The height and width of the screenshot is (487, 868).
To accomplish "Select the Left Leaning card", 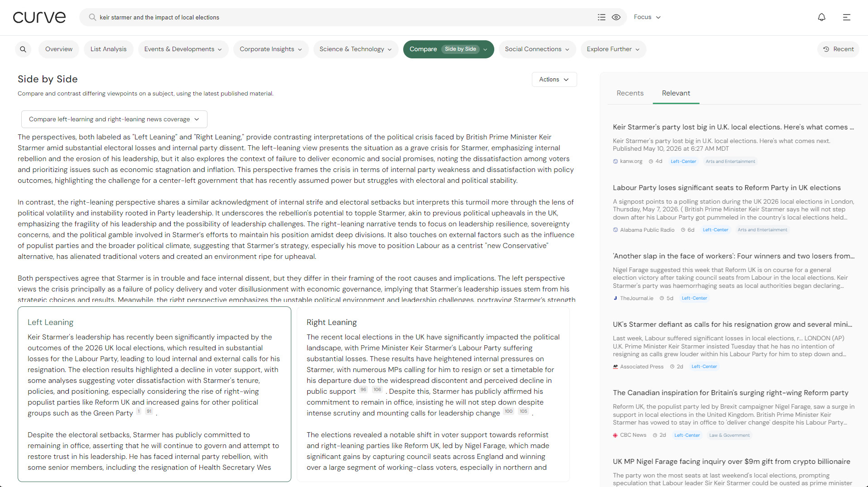I will click(154, 394).
